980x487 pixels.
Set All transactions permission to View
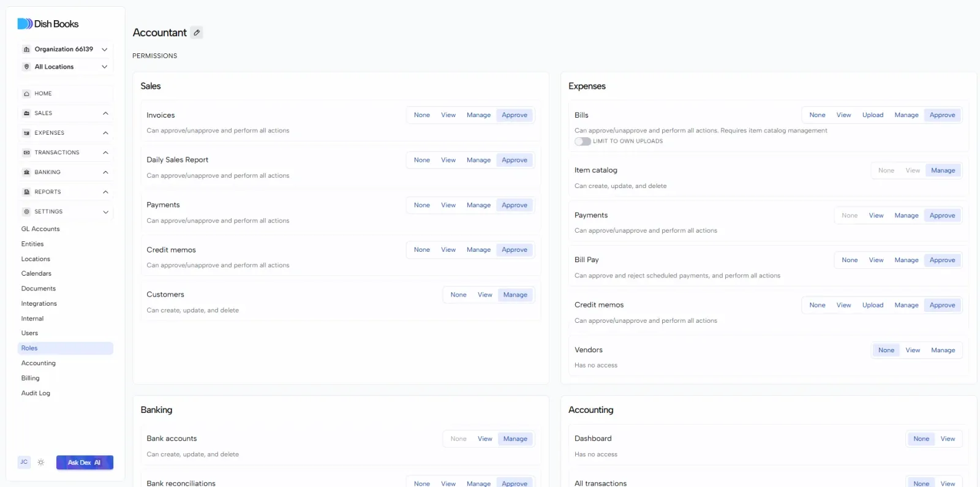[948, 483]
